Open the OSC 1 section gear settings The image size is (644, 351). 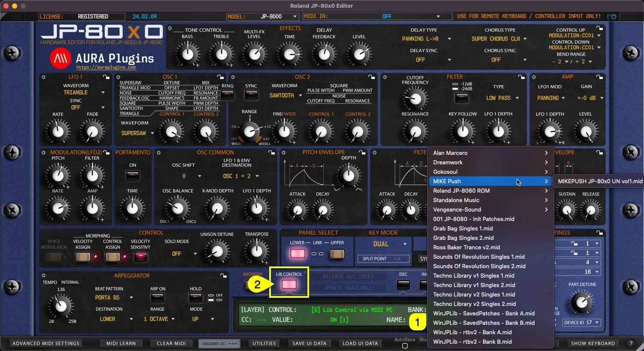point(118,77)
